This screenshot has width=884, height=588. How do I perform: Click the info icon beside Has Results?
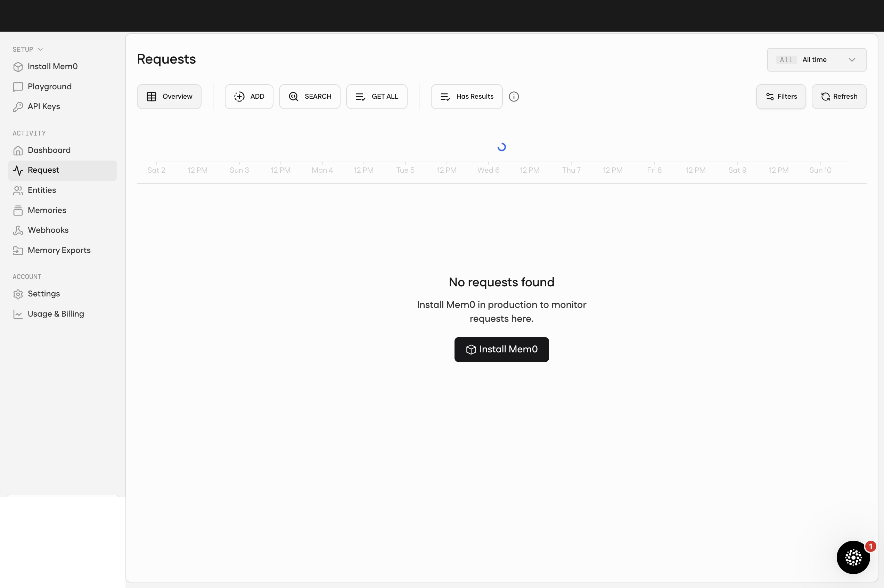[514, 97]
